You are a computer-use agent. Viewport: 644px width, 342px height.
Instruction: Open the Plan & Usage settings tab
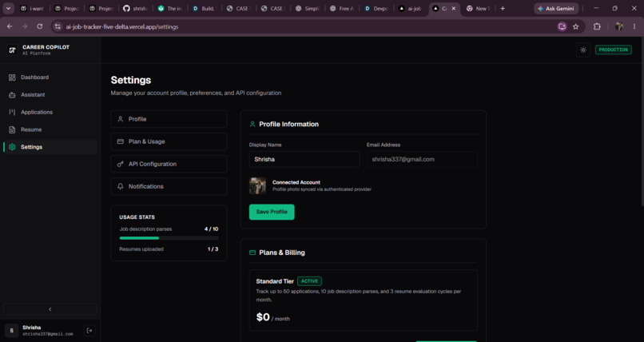click(x=169, y=141)
